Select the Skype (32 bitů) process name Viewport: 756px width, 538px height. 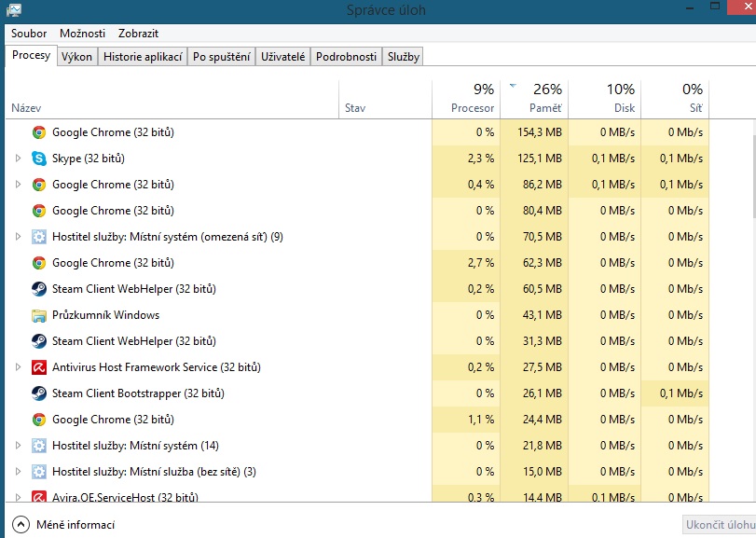89,159
